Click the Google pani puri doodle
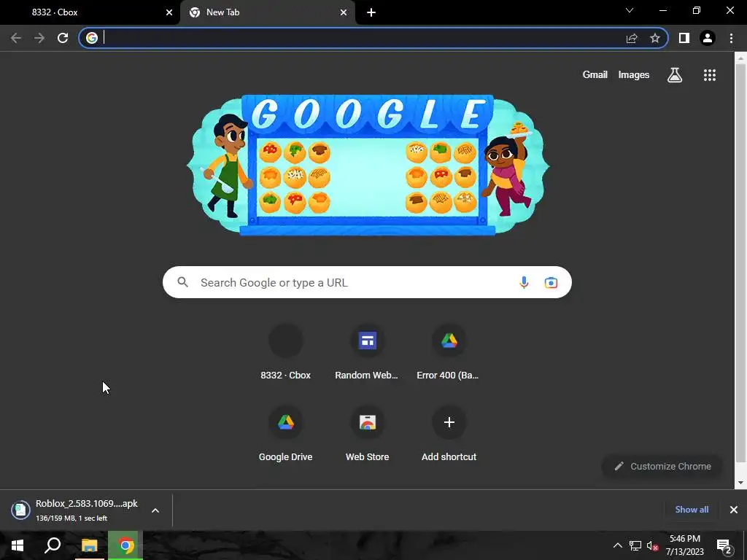The width and height of the screenshot is (747, 560). (x=368, y=165)
